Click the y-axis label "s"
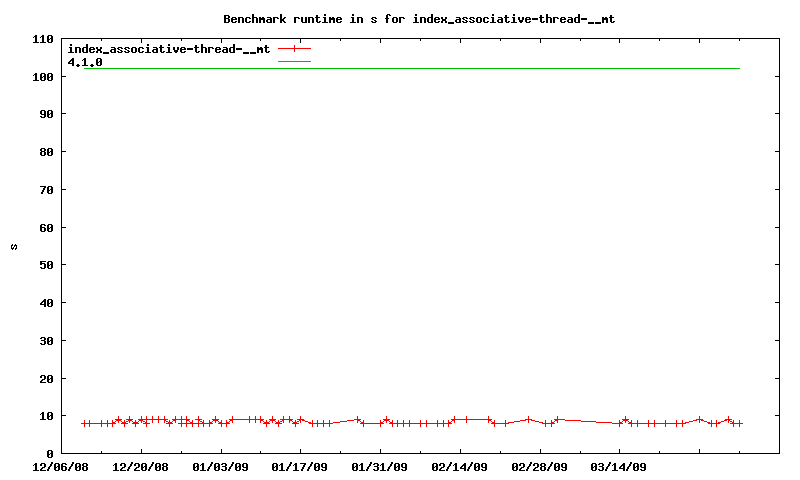This screenshot has width=800, height=480. click(14, 247)
